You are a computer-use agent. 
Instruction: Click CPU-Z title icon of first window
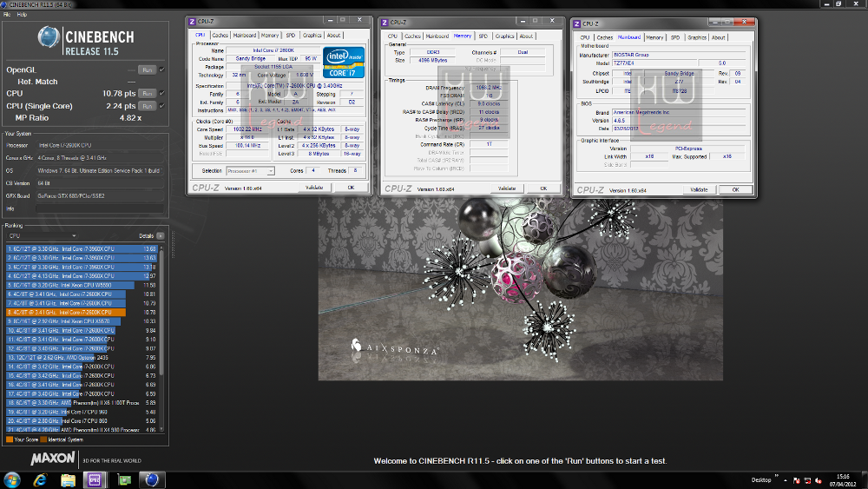point(192,21)
